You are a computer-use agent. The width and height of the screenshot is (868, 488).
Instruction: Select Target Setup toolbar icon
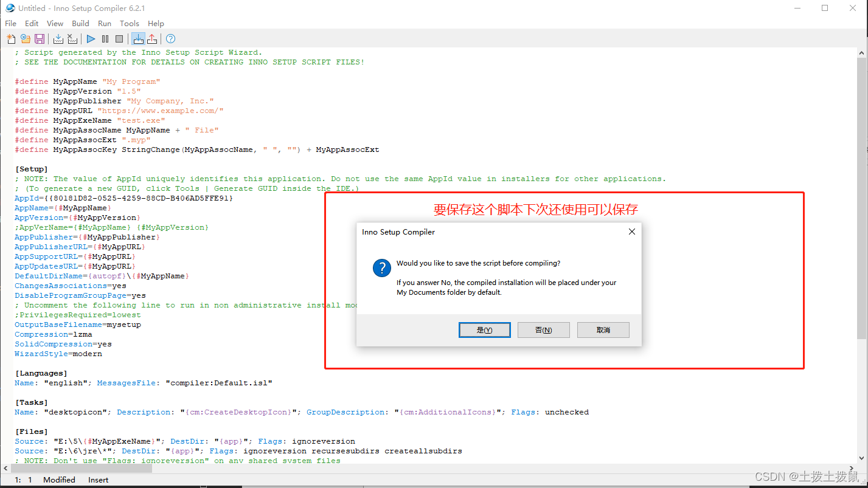pyautogui.click(x=138, y=39)
